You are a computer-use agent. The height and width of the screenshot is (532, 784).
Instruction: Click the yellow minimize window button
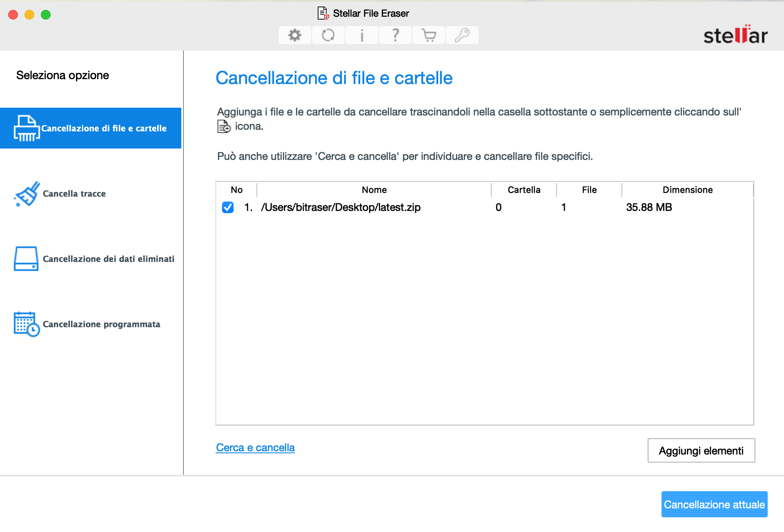[x=29, y=15]
